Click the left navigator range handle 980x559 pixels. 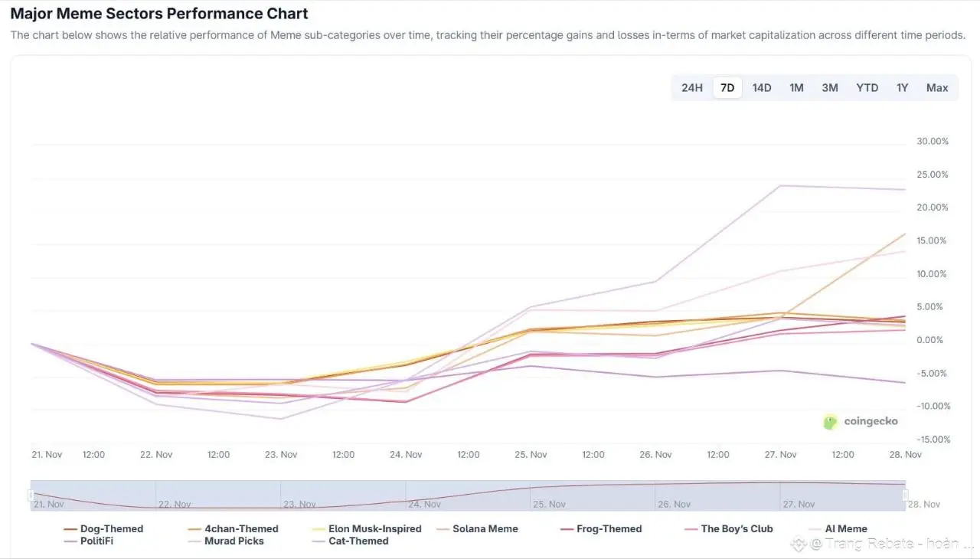click(31, 495)
